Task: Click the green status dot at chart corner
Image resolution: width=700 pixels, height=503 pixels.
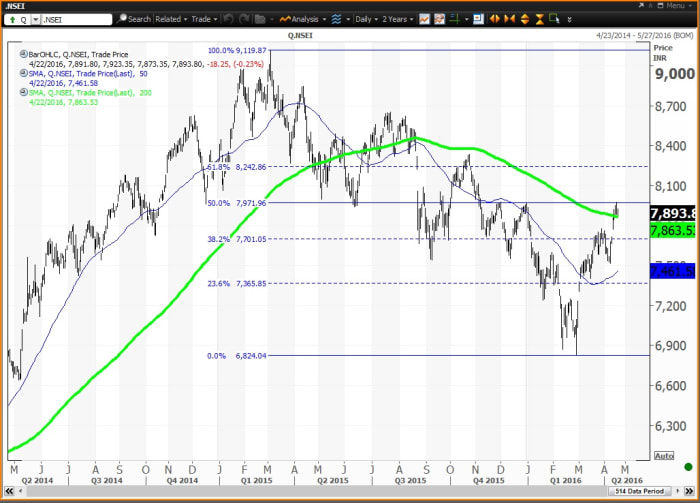Action: pos(688,467)
